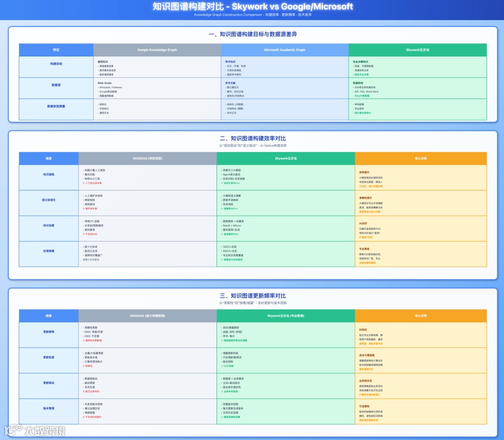The width and height of the screenshot is (504, 440).
Task: Click the '完整版本控制' bullet
Action: tap(230, 405)
